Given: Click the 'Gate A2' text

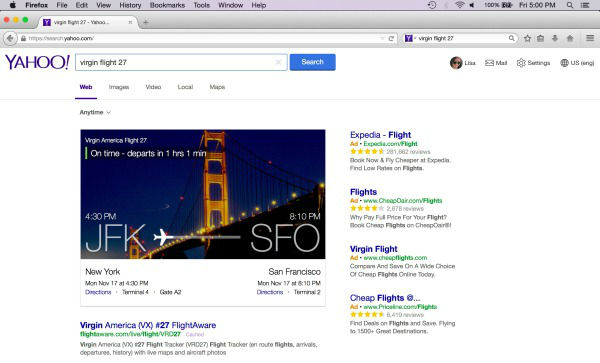Looking at the screenshot, I should [170, 292].
